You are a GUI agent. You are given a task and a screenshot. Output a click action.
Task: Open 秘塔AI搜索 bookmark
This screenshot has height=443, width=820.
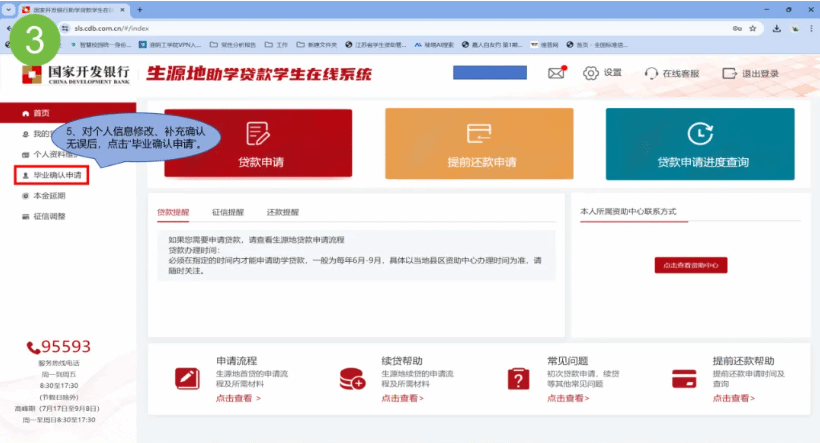434,45
